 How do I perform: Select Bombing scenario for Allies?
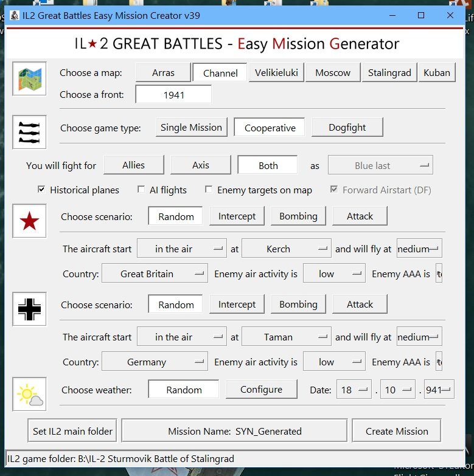(x=298, y=216)
